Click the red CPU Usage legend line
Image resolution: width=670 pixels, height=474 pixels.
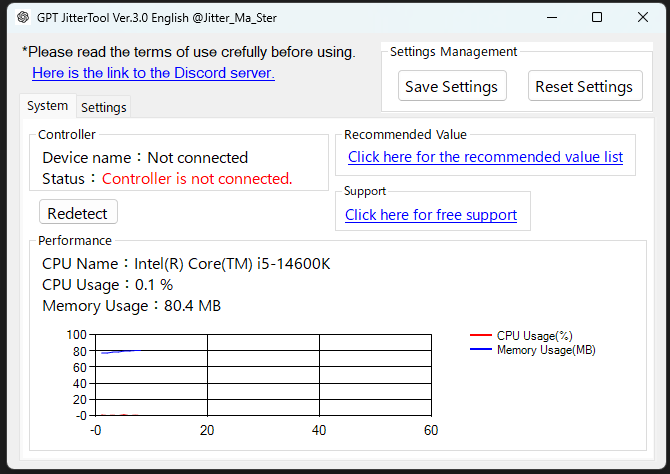click(x=481, y=336)
